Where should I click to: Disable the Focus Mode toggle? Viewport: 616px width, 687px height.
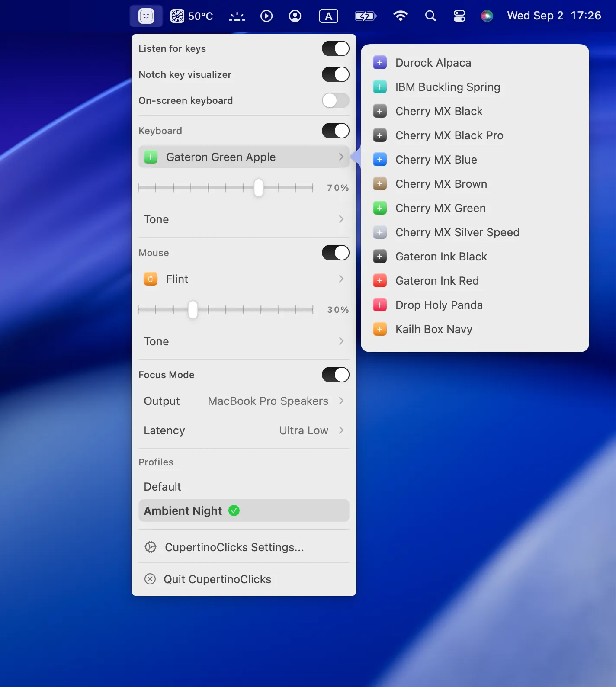pos(336,375)
